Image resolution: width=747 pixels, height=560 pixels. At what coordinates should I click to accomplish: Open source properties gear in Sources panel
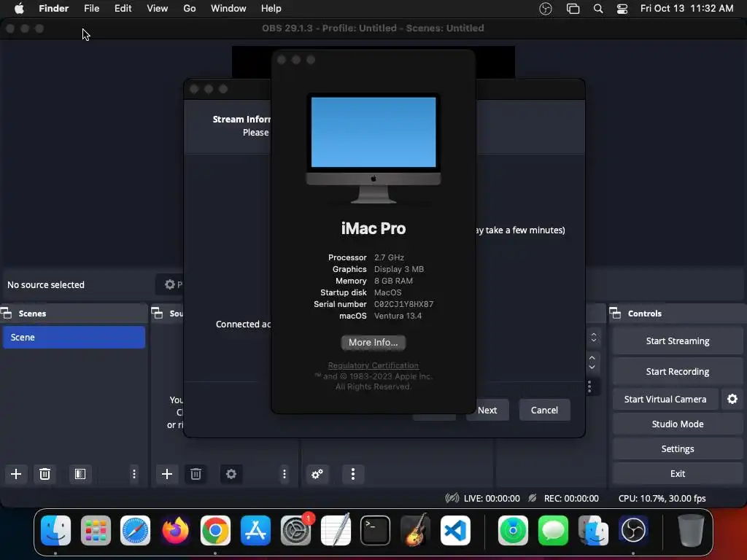(231, 474)
